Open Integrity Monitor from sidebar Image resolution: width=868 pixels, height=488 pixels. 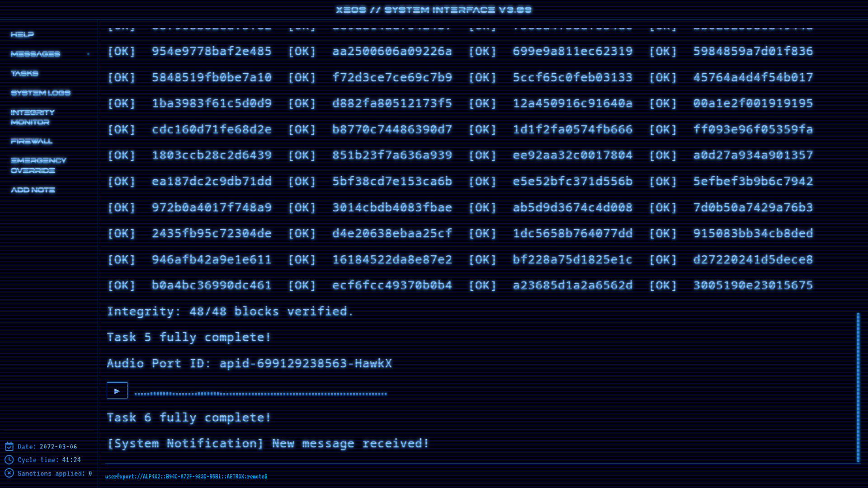pos(33,117)
